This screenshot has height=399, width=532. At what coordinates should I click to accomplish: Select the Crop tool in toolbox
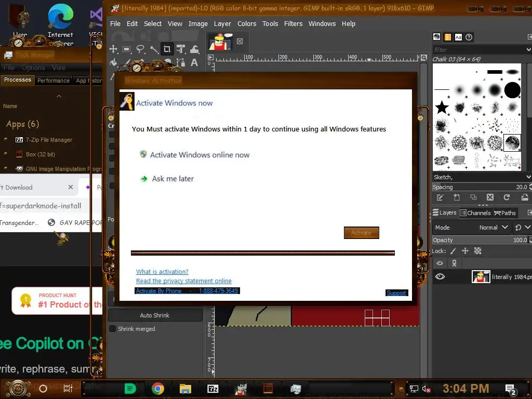click(167, 49)
